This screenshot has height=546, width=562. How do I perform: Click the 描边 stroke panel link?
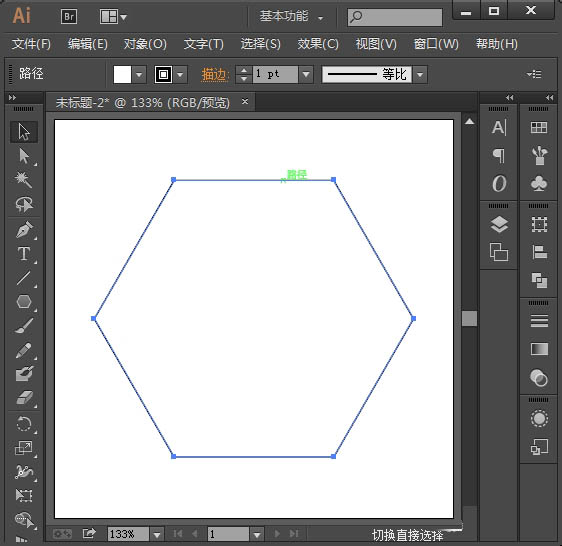215,75
